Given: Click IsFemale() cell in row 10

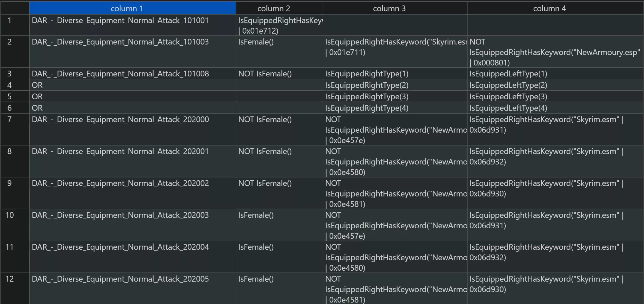Looking at the screenshot, I should point(279,225).
